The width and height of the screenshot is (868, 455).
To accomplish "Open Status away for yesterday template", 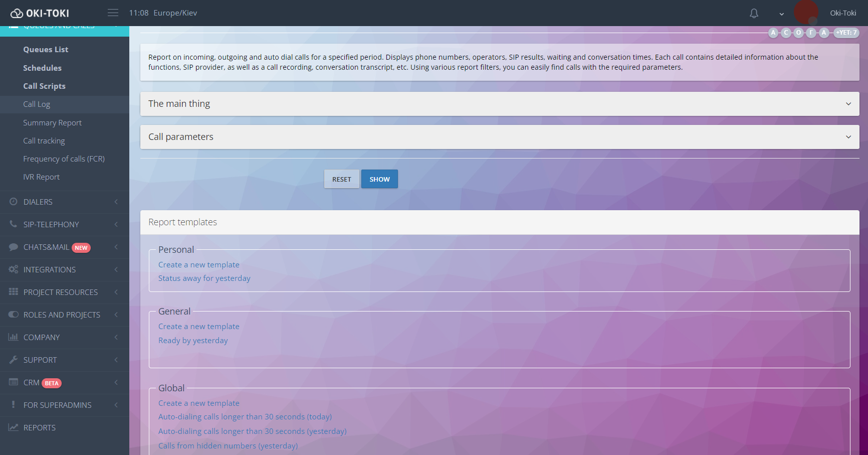I will click(x=204, y=278).
